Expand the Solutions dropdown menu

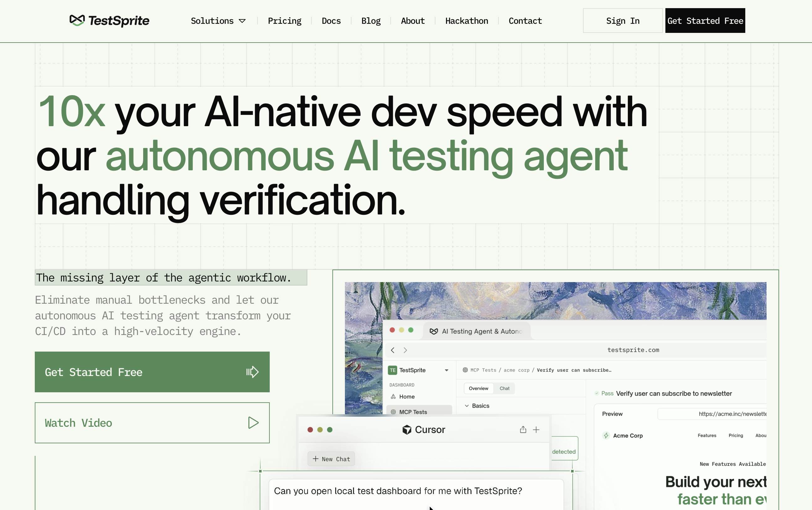coord(218,21)
